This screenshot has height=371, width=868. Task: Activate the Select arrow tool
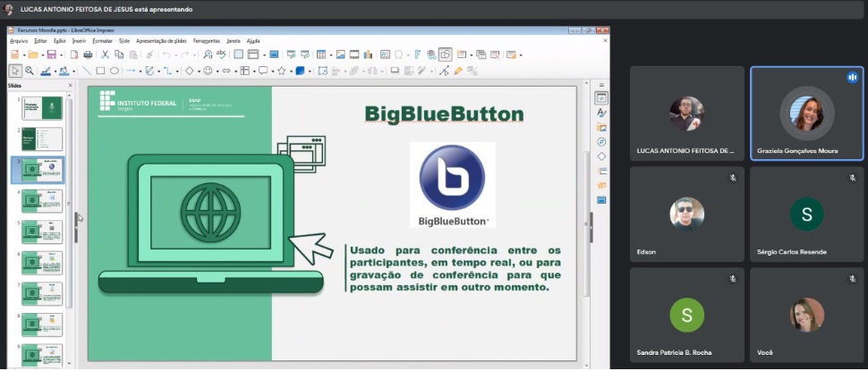click(x=15, y=71)
